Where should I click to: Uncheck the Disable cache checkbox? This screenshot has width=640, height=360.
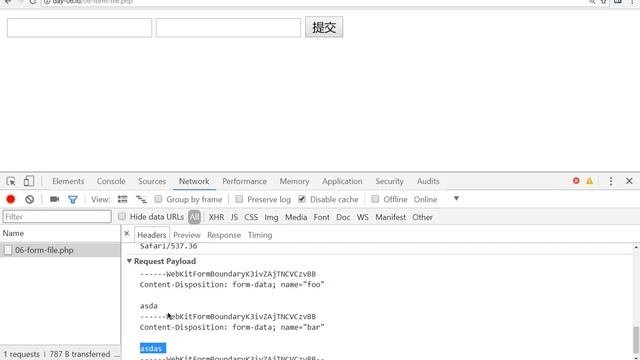(302, 199)
